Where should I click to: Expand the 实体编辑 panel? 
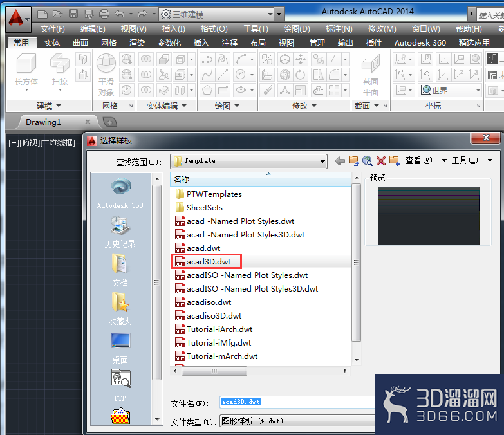coord(166,106)
